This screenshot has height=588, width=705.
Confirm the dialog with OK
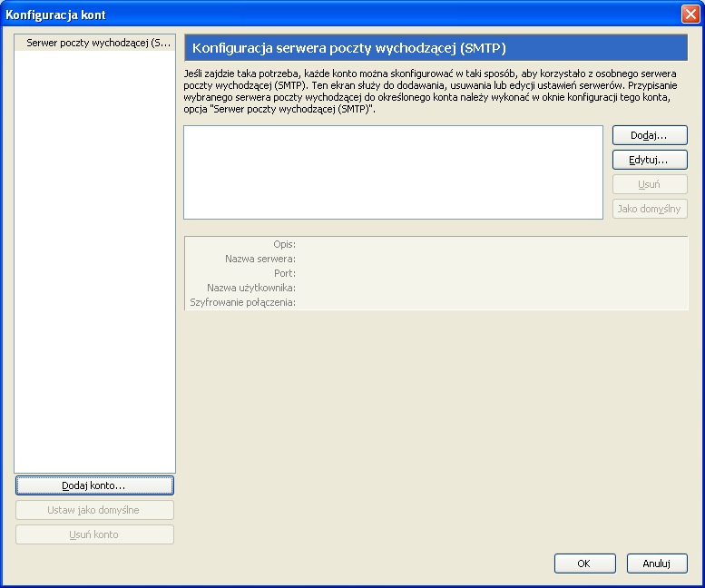(x=584, y=563)
